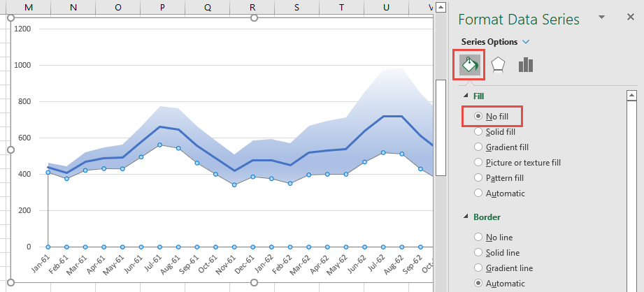Image resolution: width=644 pixels, height=292 pixels.
Task: Select Gradient line border option
Action: pos(503,268)
